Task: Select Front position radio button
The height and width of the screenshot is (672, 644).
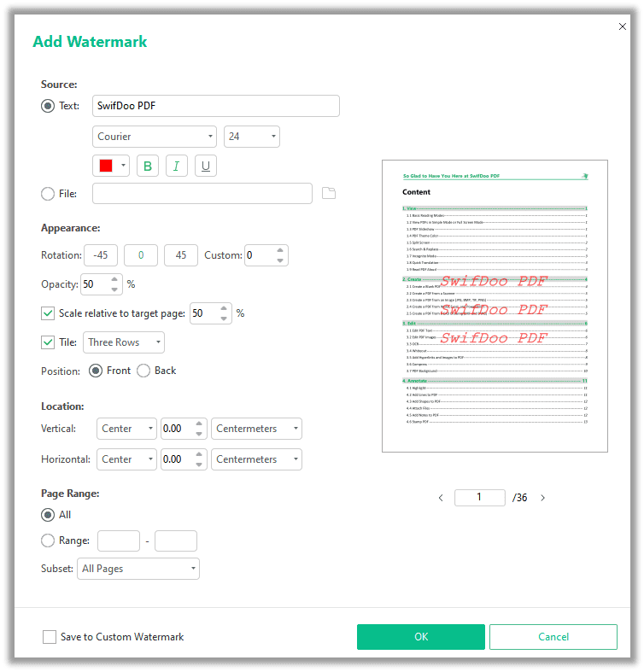Action: click(96, 371)
